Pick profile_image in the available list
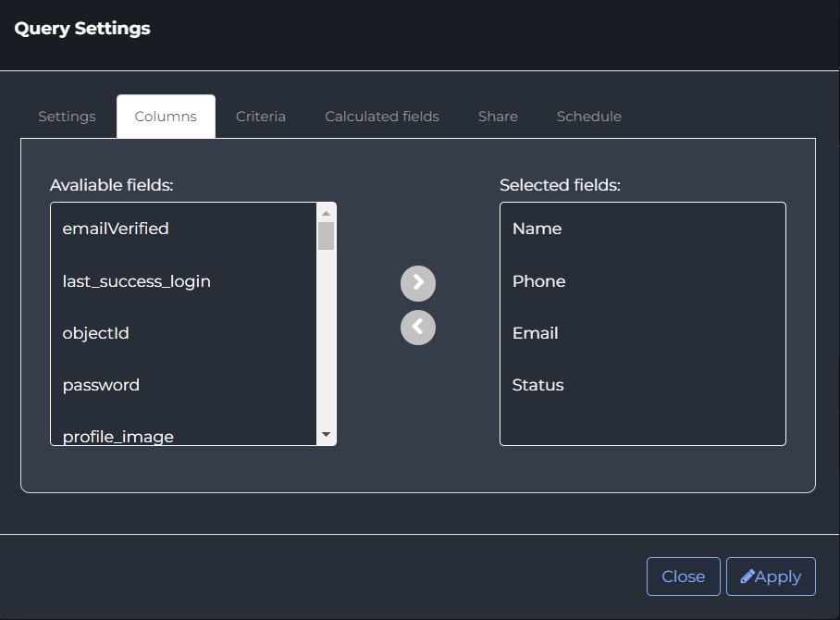Viewport: 840px width, 620px height. coord(184,436)
